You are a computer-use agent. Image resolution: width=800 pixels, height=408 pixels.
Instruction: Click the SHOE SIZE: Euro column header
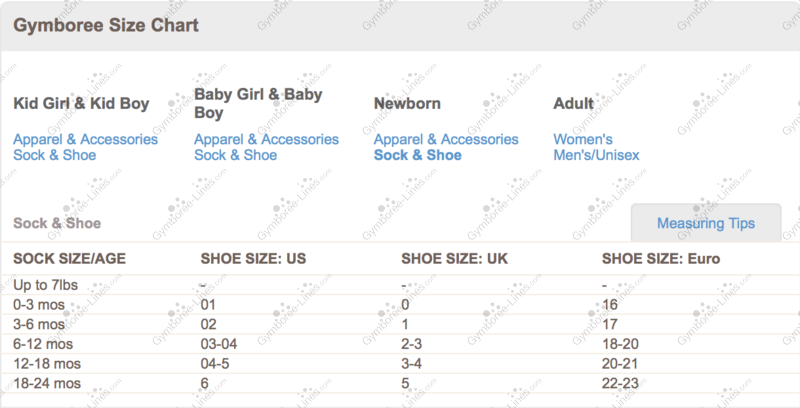(661, 259)
